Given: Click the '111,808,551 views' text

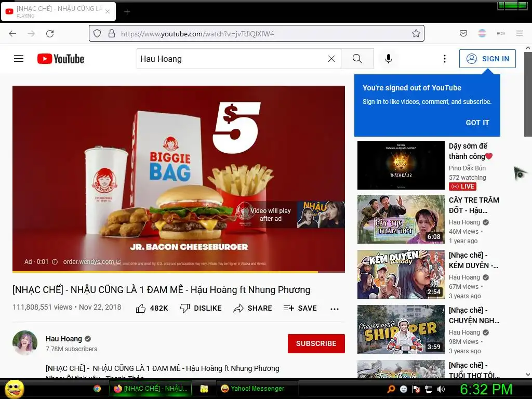Looking at the screenshot, I should click(43, 307).
